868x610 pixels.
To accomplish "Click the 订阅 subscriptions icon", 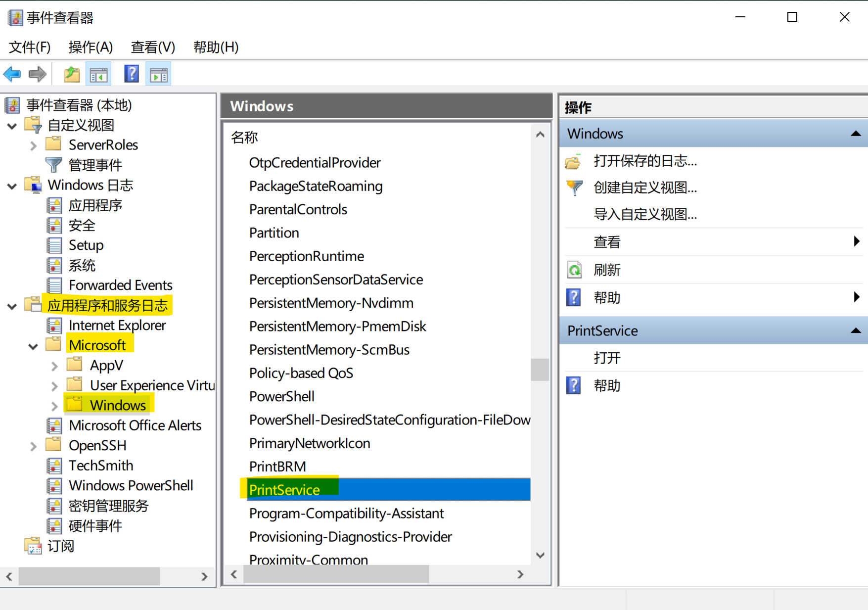I will coord(33,546).
